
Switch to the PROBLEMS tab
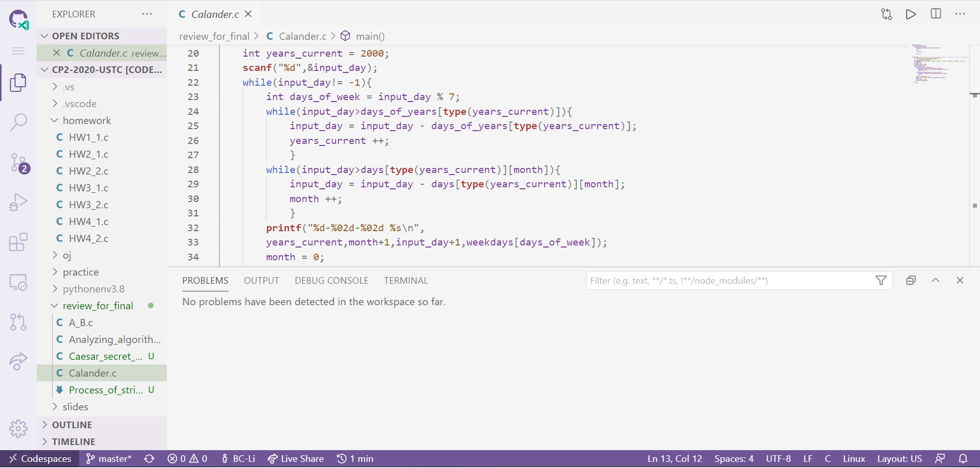coord(205,280)
